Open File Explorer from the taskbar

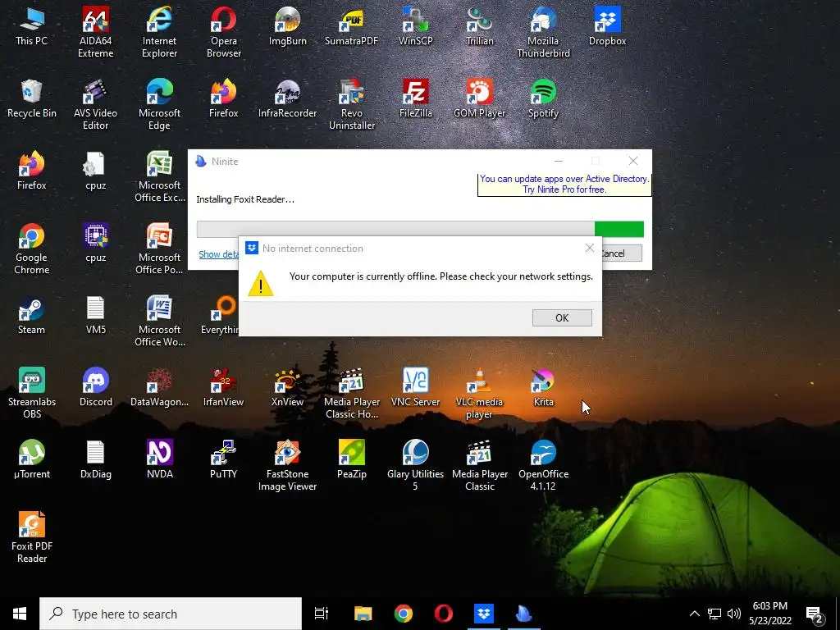[x=363, y=614]
